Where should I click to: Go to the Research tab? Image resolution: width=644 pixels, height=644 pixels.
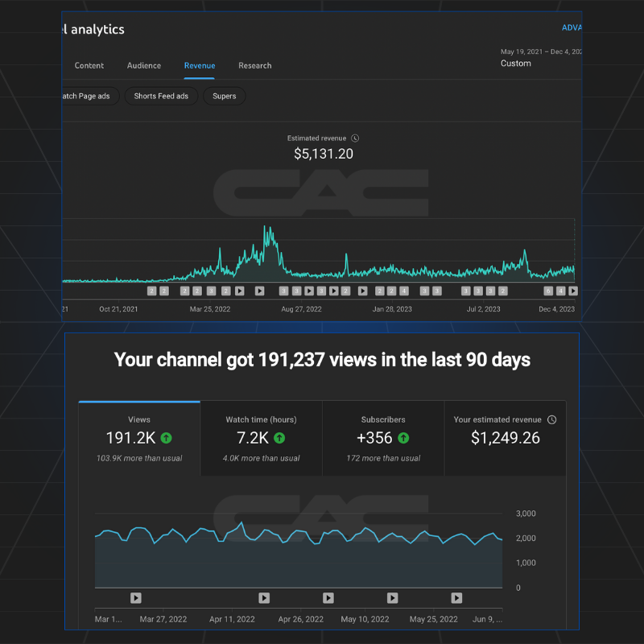[254, 66]
